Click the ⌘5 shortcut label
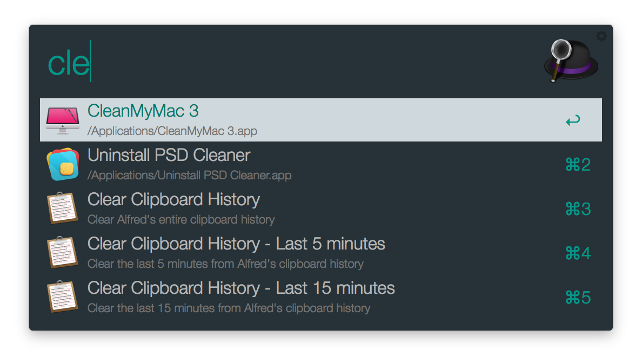 [577, 298]
